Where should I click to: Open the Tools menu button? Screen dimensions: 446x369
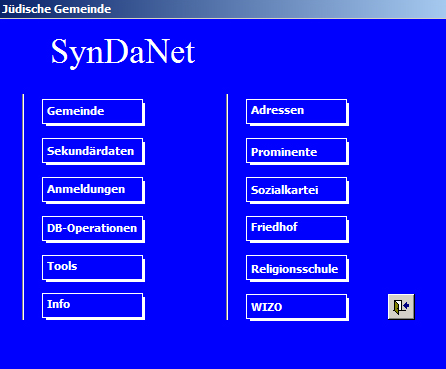[x=93, y=268]
